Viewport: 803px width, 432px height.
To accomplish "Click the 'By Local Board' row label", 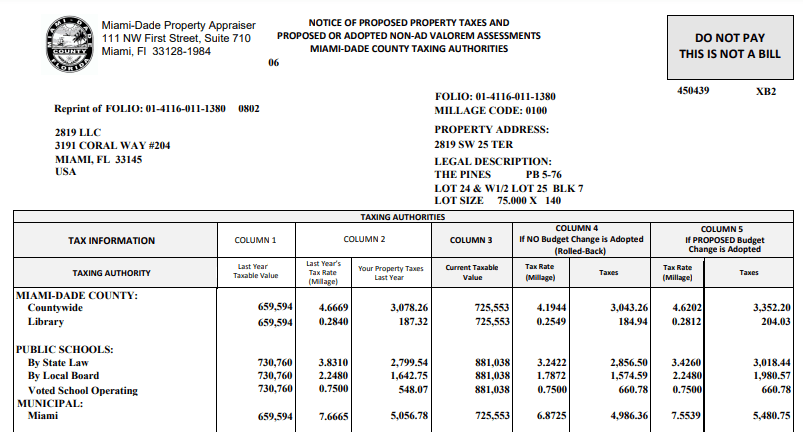I will tap(63, 376).
